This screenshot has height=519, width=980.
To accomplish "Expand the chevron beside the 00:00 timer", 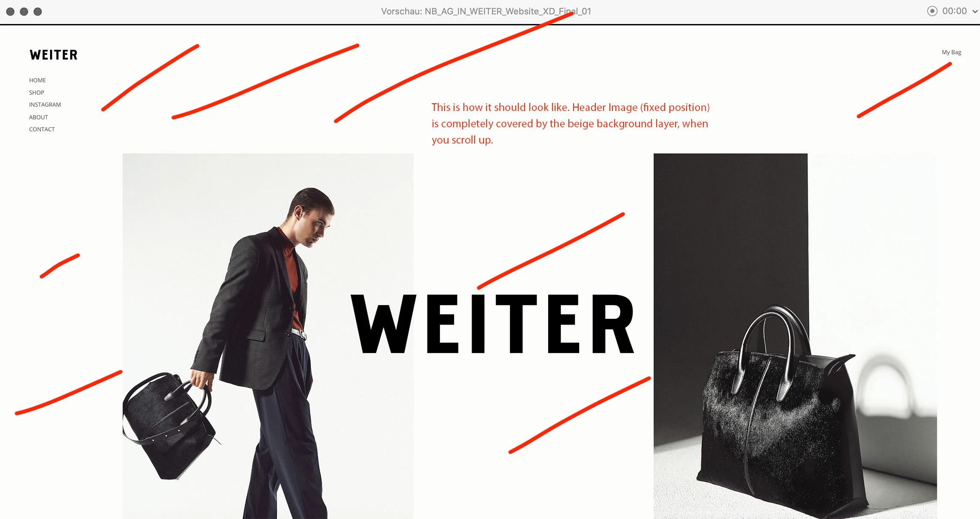I will tap(975, 12).
